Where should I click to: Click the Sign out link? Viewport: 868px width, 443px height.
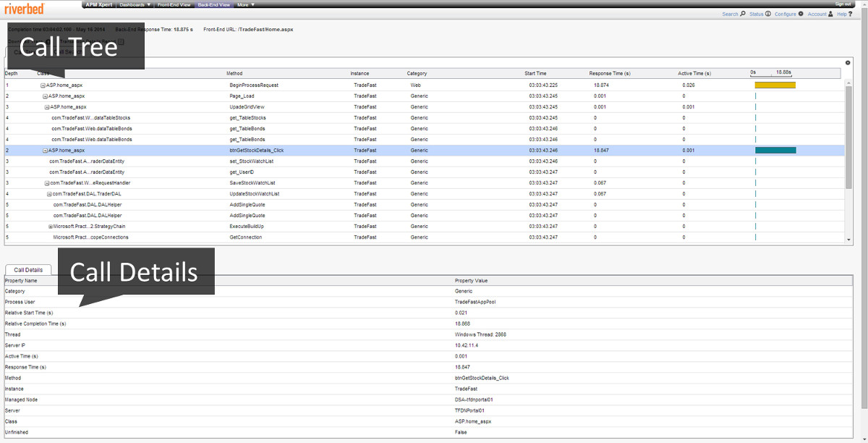[x=843, y=4]
